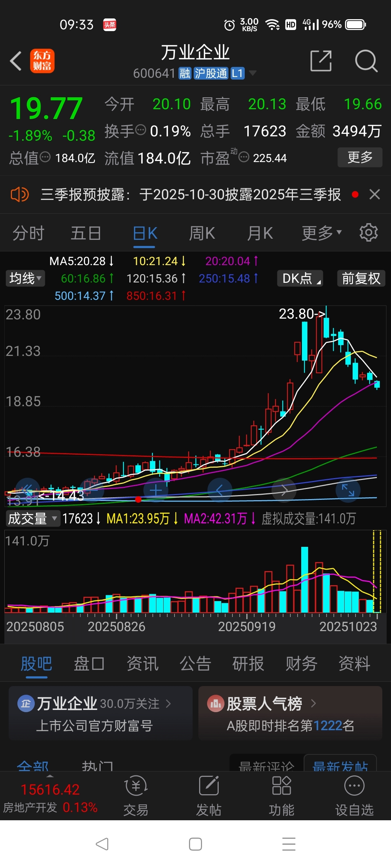Open the 资料 tab

point(354,664)
